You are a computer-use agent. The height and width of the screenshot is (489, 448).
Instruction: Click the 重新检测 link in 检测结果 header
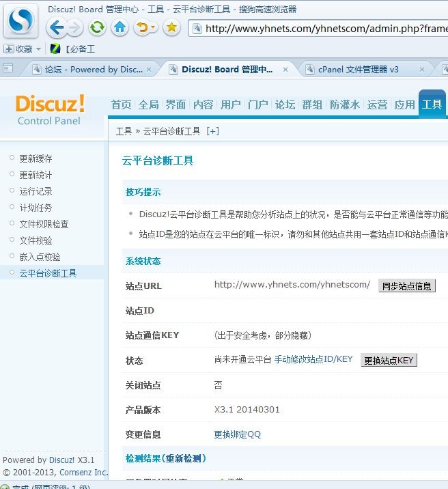tap(183, 458)
